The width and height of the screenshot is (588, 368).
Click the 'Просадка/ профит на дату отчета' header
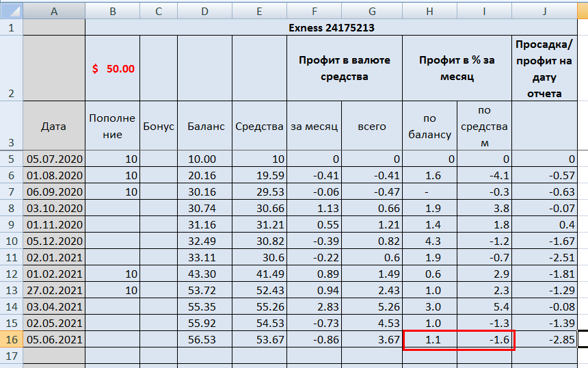(x=544, y=68)
